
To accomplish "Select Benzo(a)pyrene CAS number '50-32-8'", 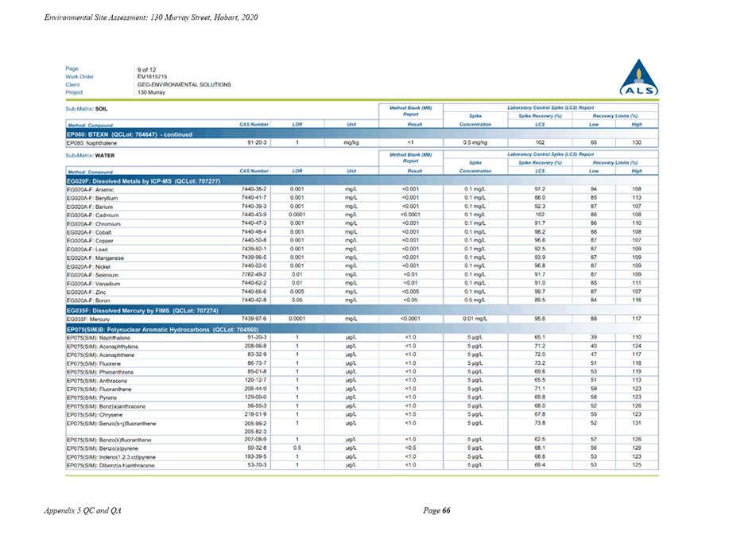I will pos(257,448).
